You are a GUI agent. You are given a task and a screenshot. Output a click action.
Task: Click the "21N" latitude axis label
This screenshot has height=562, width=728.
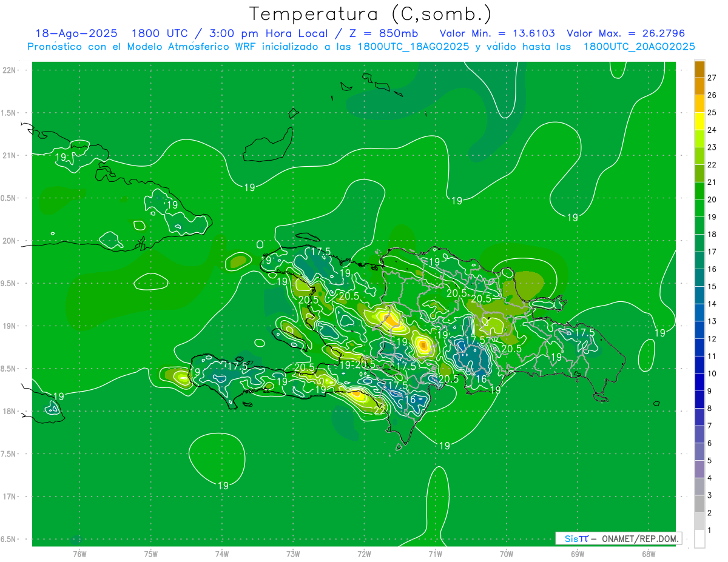click(10, 156)
